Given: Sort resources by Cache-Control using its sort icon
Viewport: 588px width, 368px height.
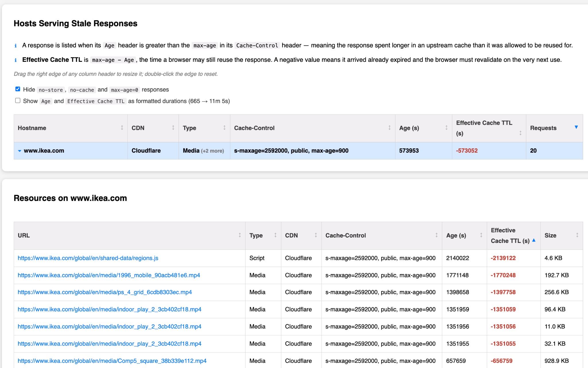Looking at the screenshot, I should click(436, 235).
